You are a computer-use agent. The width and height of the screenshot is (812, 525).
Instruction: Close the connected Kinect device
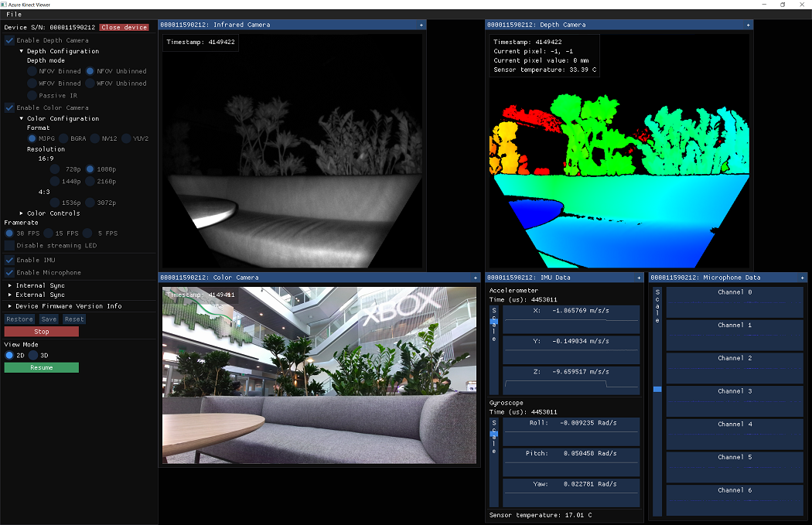click(x=125, y=27)
